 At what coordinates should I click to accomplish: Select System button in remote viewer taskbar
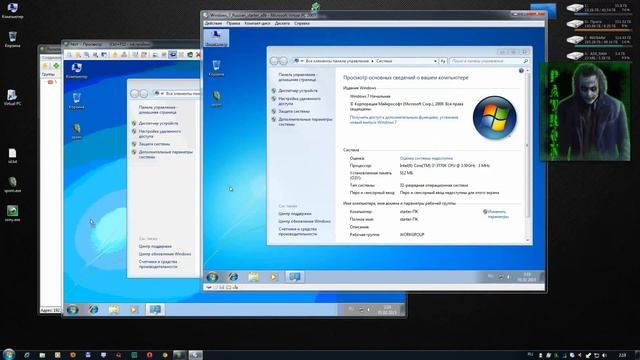click(x=155, y=310)
